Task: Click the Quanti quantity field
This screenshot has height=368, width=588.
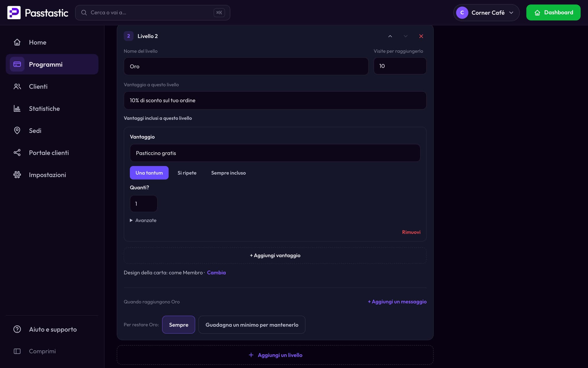Action: pyautogui.click(x=144, y=204)
